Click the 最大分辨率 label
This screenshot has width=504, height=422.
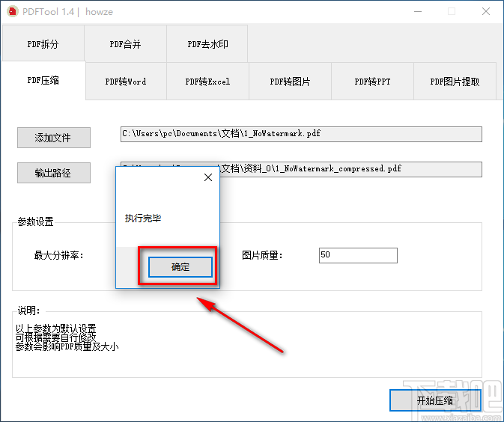click(x=59, y=256)
